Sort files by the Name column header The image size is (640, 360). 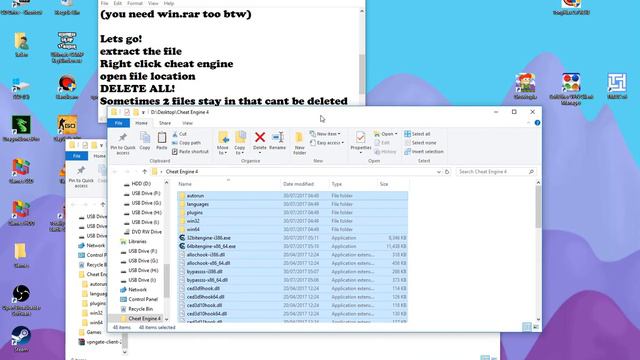(x=229, y=184)
